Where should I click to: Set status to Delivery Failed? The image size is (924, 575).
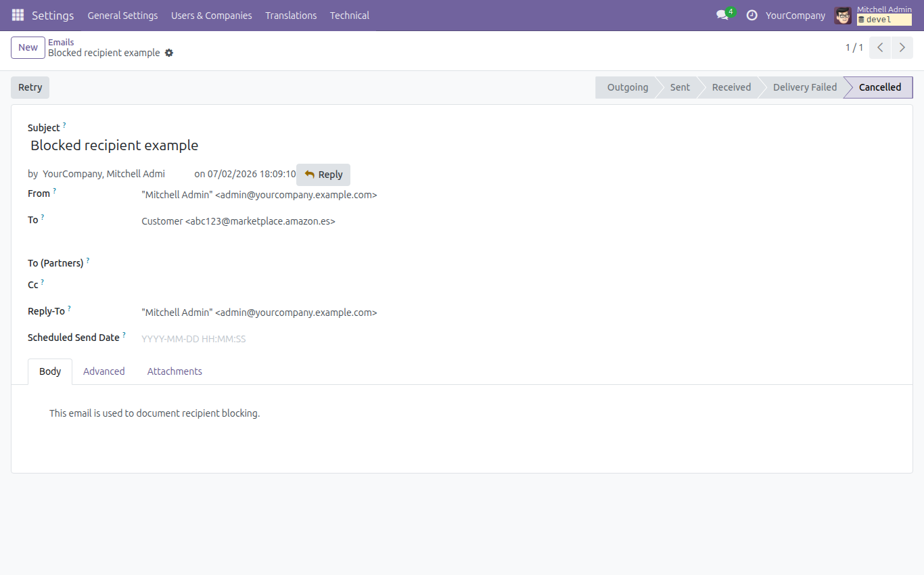coord(805,87)
